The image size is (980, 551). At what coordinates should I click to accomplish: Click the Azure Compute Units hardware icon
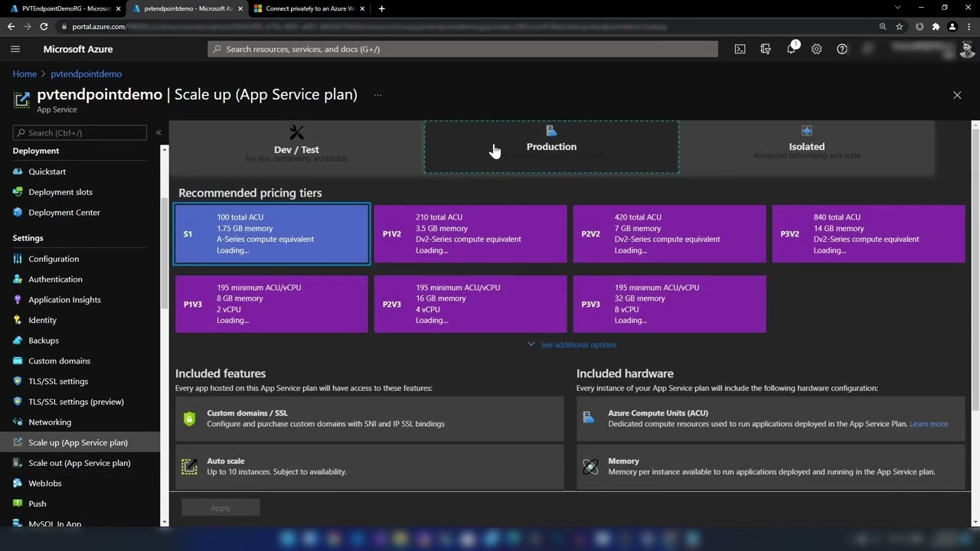(x=589, y=418)
